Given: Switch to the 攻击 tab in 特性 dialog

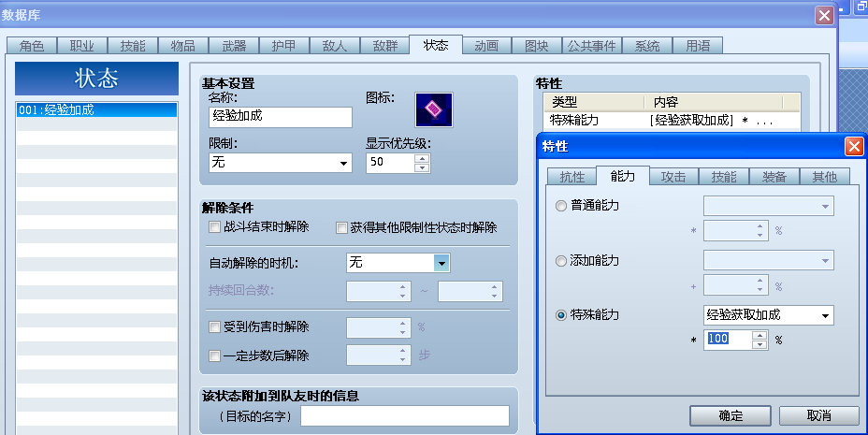Looking at the screenshot, I should pyautogui.click(x=673, y=177).
